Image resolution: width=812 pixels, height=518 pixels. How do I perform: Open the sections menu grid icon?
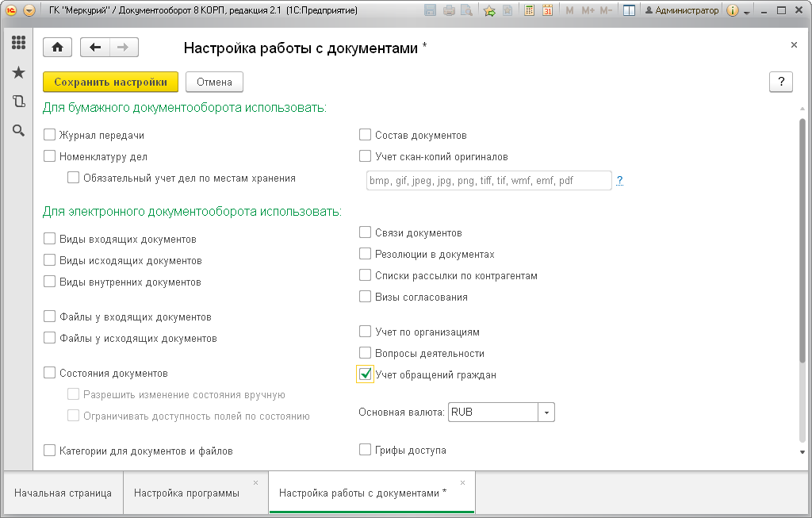(19, 43)
